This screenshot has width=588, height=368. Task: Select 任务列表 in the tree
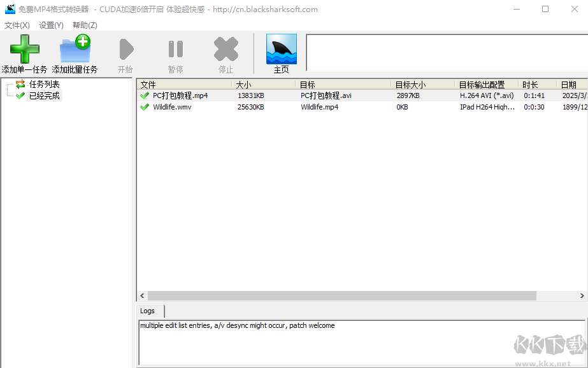pyautogui.click(x=44, y=84)
